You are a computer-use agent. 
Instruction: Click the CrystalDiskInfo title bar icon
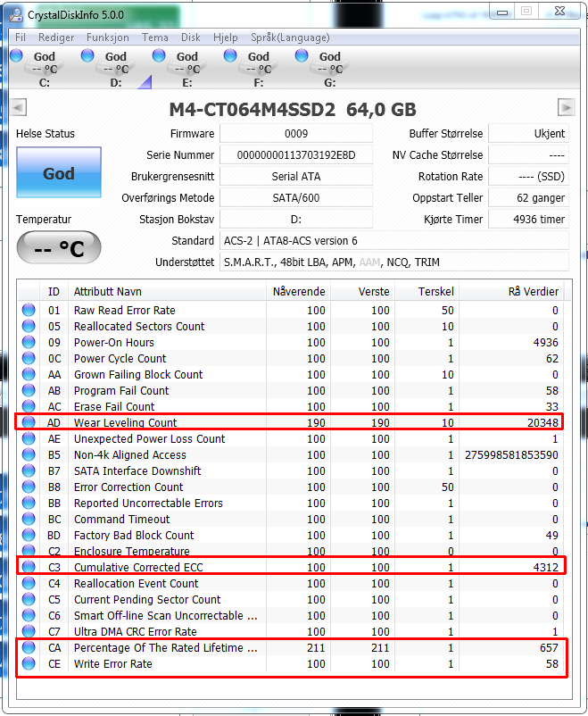(x=16, y=14)
